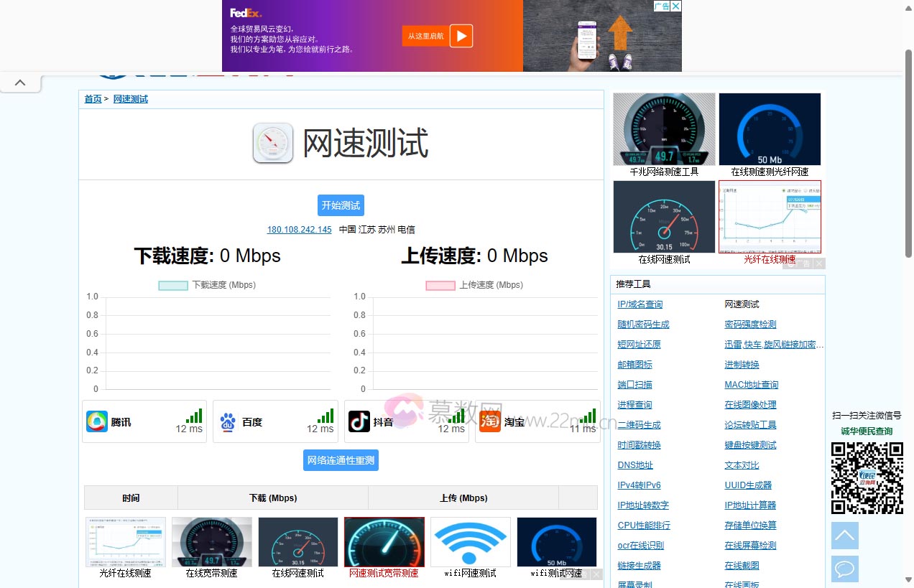Open the 网速测试 breadcrumb link

pos(131,98)
